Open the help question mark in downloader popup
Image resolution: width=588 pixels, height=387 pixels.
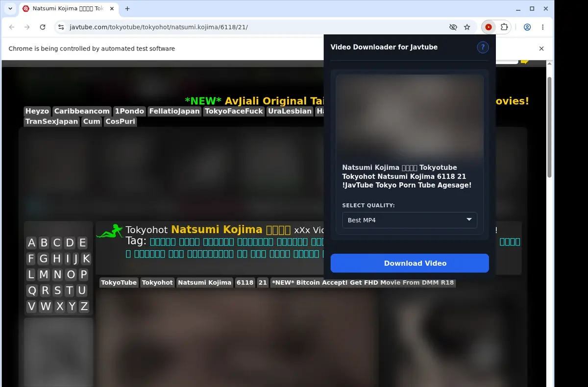pos(483,47)
